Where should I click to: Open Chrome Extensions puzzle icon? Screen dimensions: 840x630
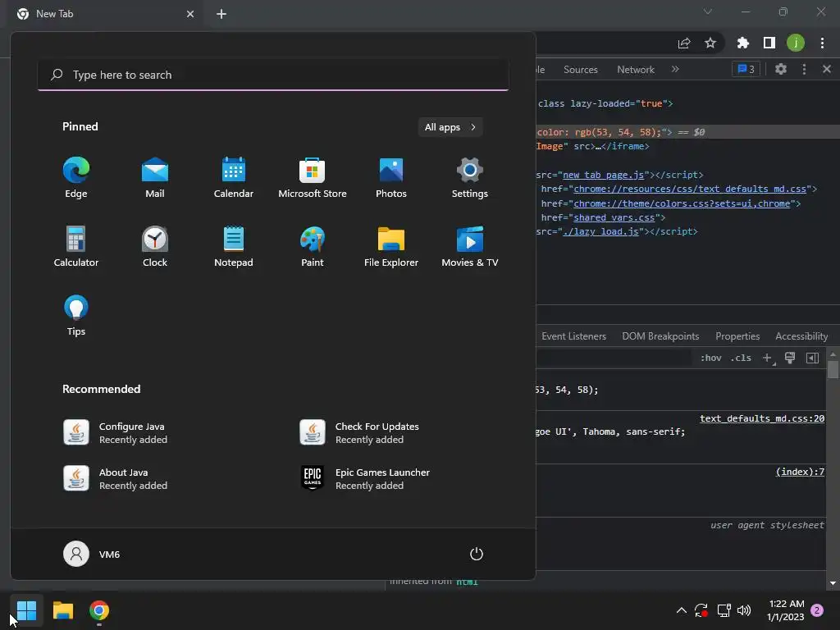click(x=742, y=43)
